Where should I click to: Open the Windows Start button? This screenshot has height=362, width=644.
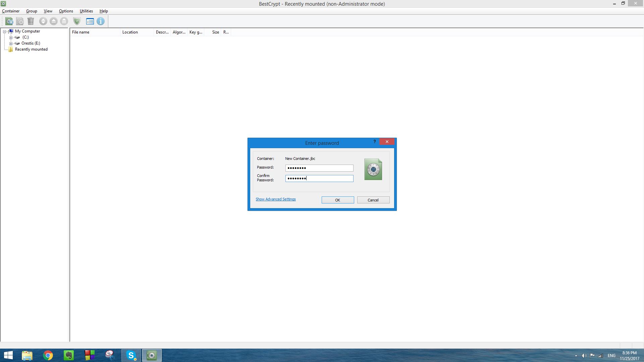tap(8, 355)
